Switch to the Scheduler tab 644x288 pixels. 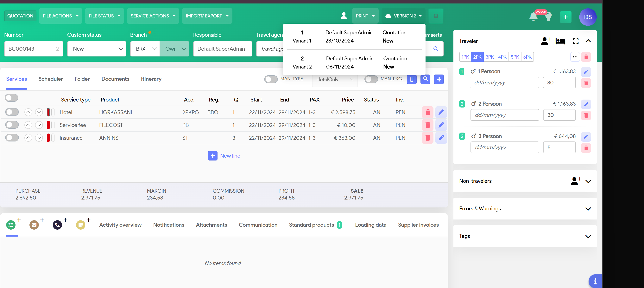pos(50,79)
